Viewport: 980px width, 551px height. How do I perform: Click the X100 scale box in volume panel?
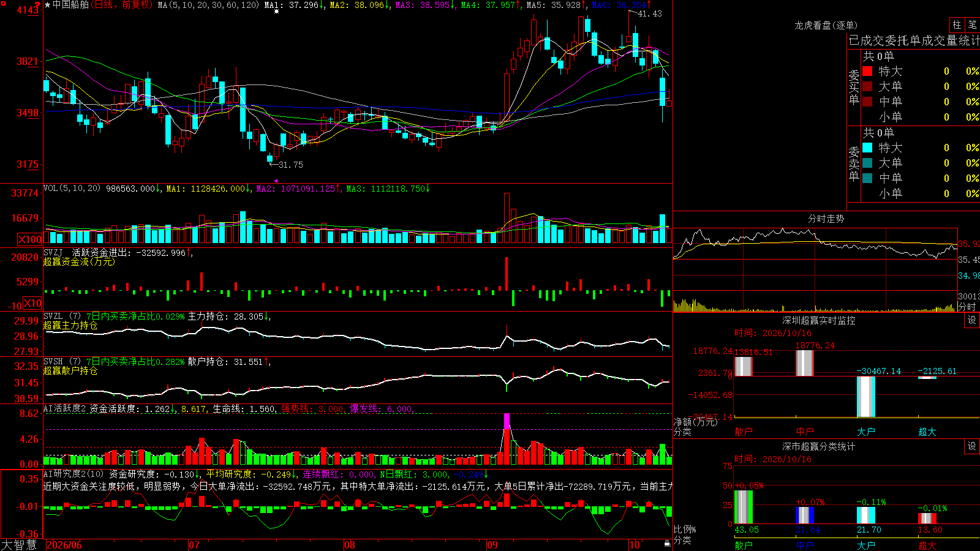click(x=29, y=239)
